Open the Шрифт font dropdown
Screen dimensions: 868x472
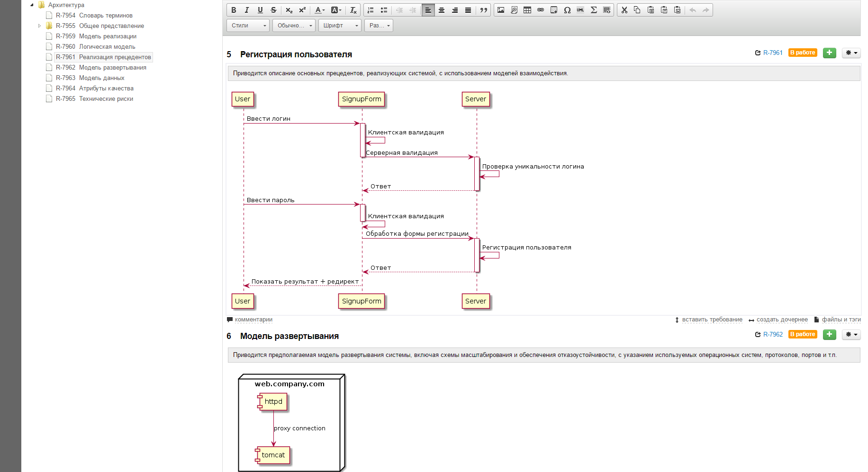pos(340,26)
